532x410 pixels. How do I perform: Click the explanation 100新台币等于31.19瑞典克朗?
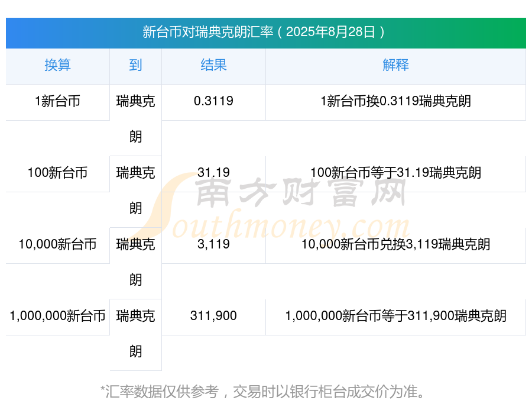(x=395, y=173)
